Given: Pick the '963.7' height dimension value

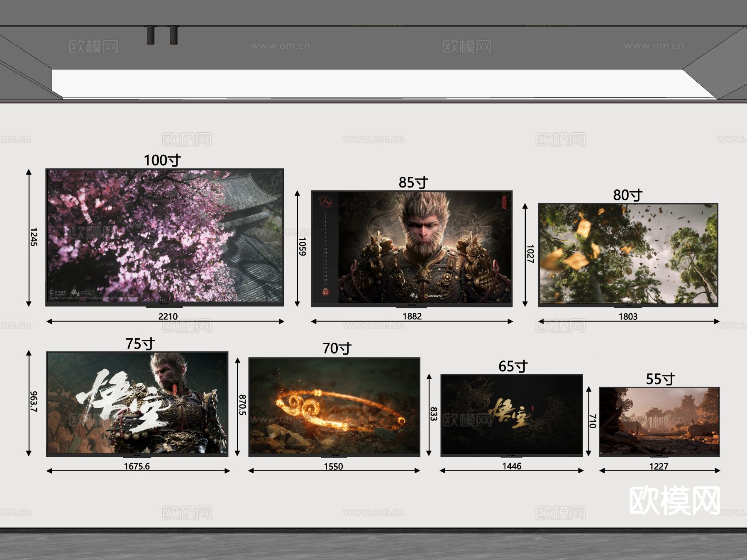Looking at the screenshot, I should pos(34,402).
